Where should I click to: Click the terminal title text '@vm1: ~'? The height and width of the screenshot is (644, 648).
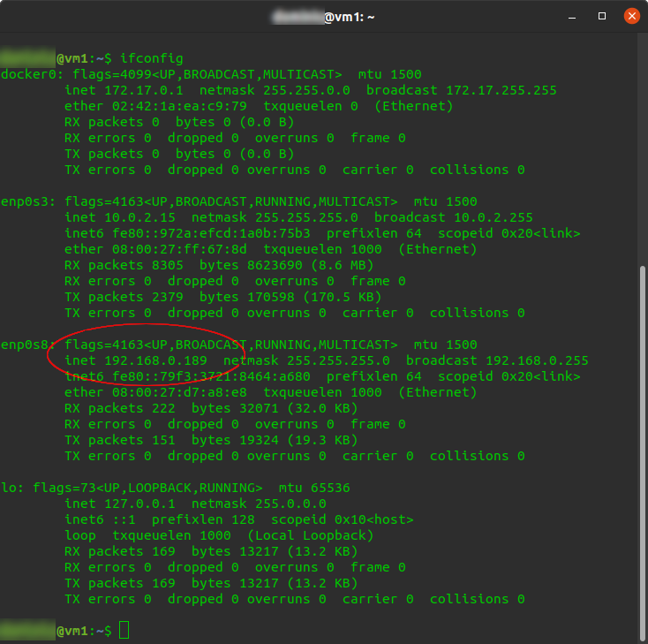(350, 18)
